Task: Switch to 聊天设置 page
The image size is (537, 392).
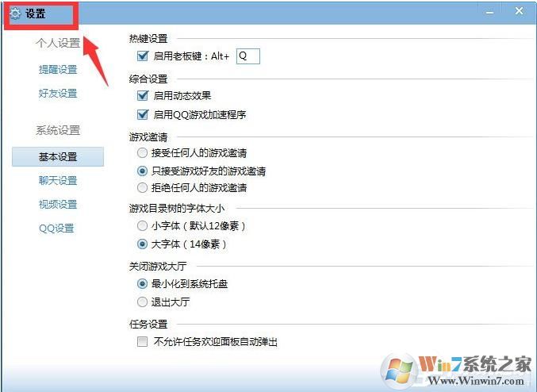Action: point(58,181)
